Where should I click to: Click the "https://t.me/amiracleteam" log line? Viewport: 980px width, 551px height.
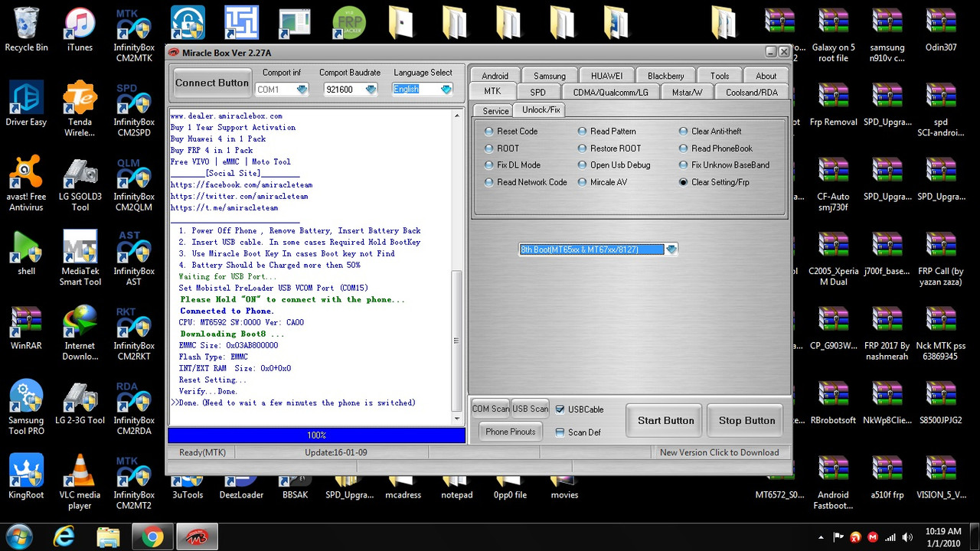pos(224,208)
